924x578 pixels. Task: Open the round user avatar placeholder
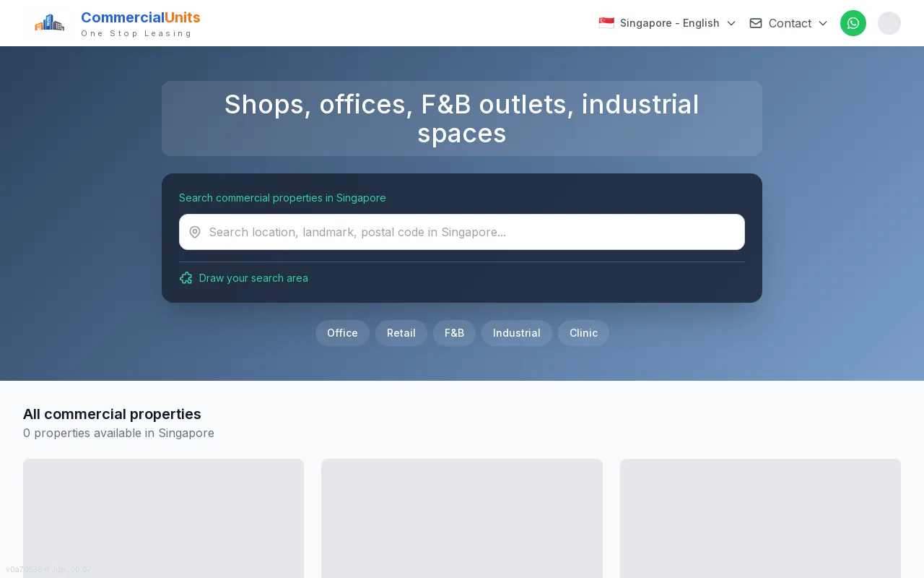[889, 23]
